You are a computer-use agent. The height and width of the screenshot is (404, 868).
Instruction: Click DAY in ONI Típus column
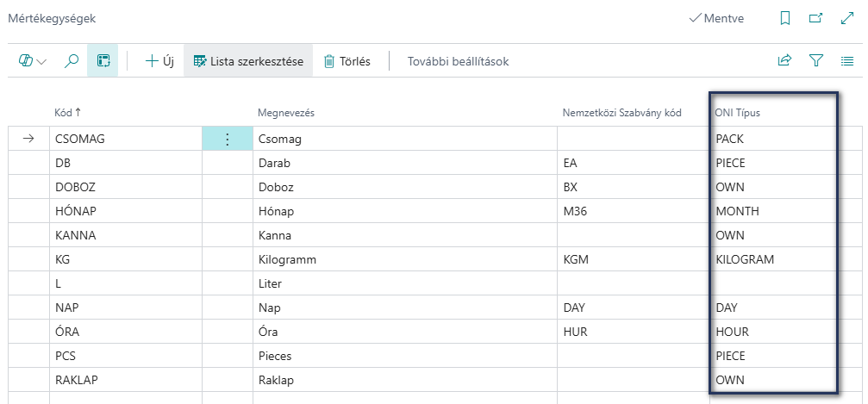coord(773,308)
